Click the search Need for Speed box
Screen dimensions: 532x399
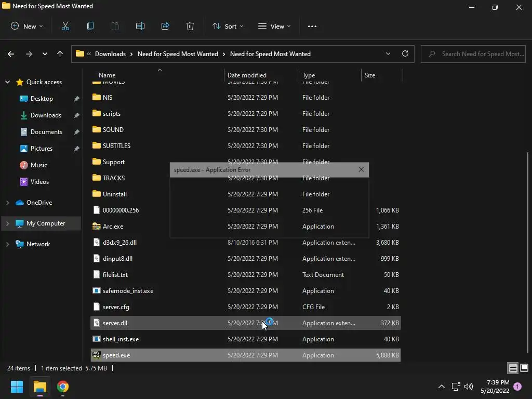[x=473, y=54]
